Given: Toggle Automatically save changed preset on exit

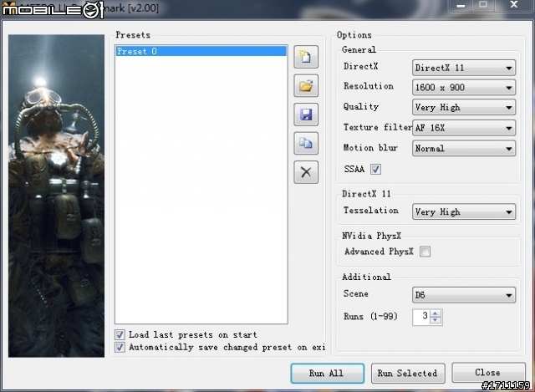Looking at the screenshot, I should [120, 348].
